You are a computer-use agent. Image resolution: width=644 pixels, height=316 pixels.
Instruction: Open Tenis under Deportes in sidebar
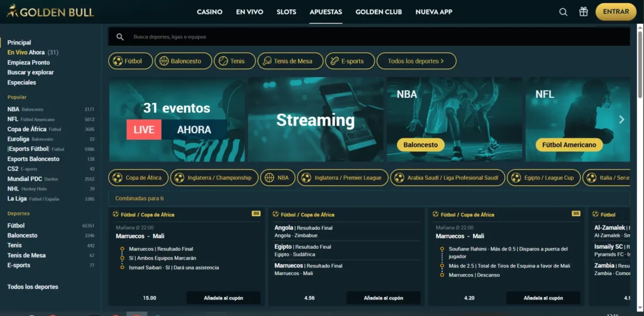[50, 246]
